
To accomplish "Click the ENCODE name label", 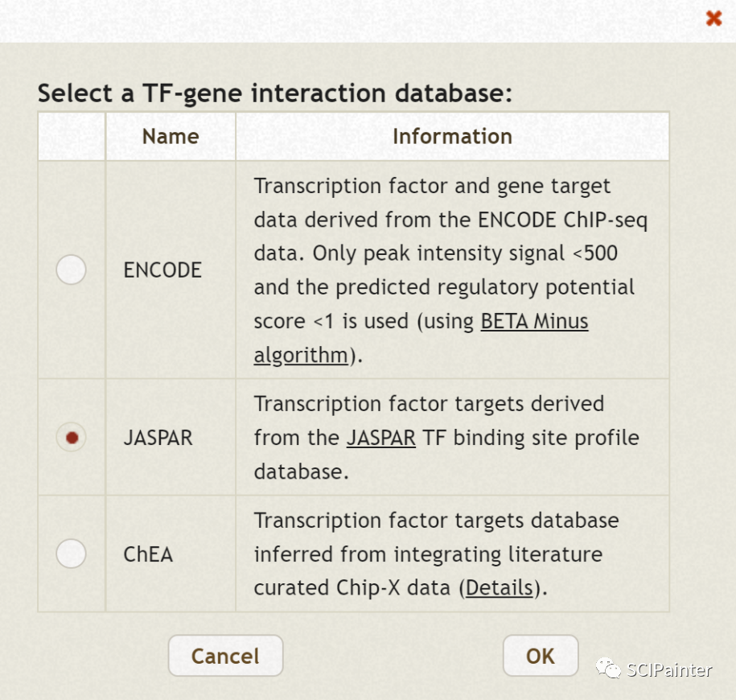I will 162,270.
